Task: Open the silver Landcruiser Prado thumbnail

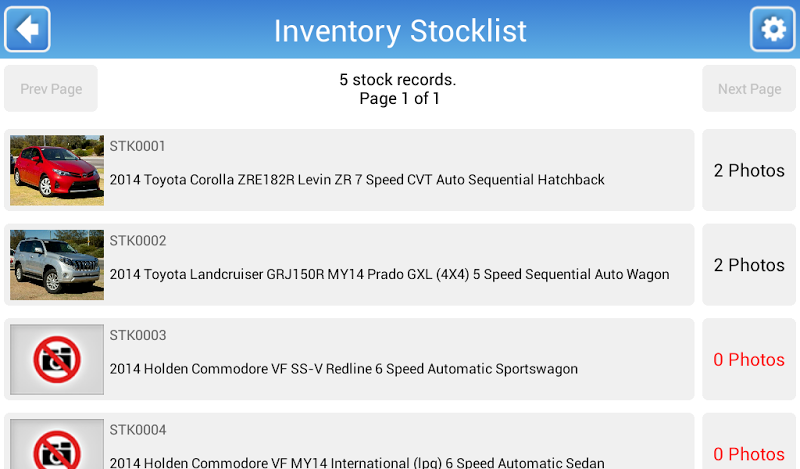Action: click(56, 265)
